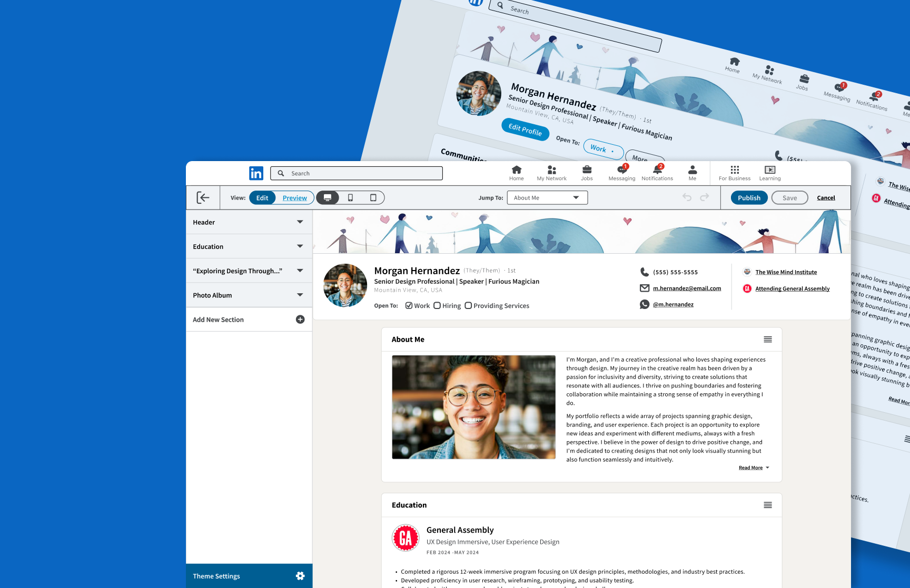910x588 pixels.
Task: Open Attending General Assembly link
Action: click(x=792, y=288)
